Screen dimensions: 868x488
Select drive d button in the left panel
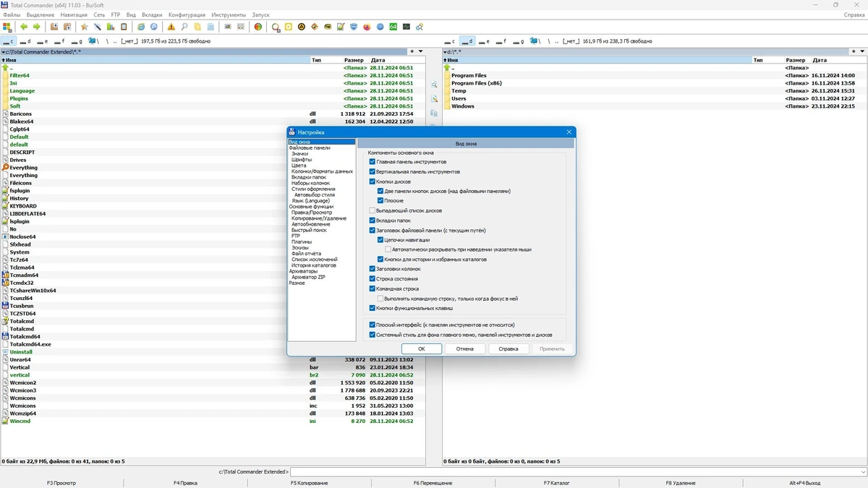25,41
